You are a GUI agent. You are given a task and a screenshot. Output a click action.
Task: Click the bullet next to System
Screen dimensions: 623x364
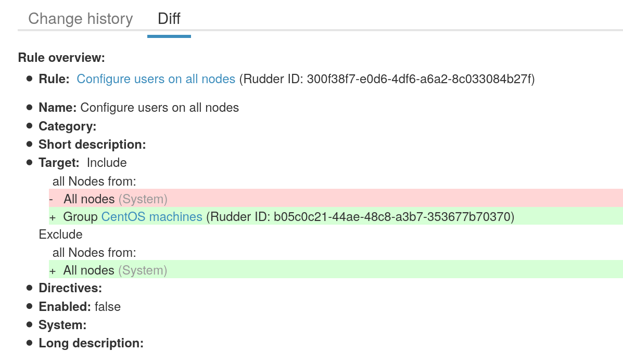pyautogui.click(x=30, y=324)
